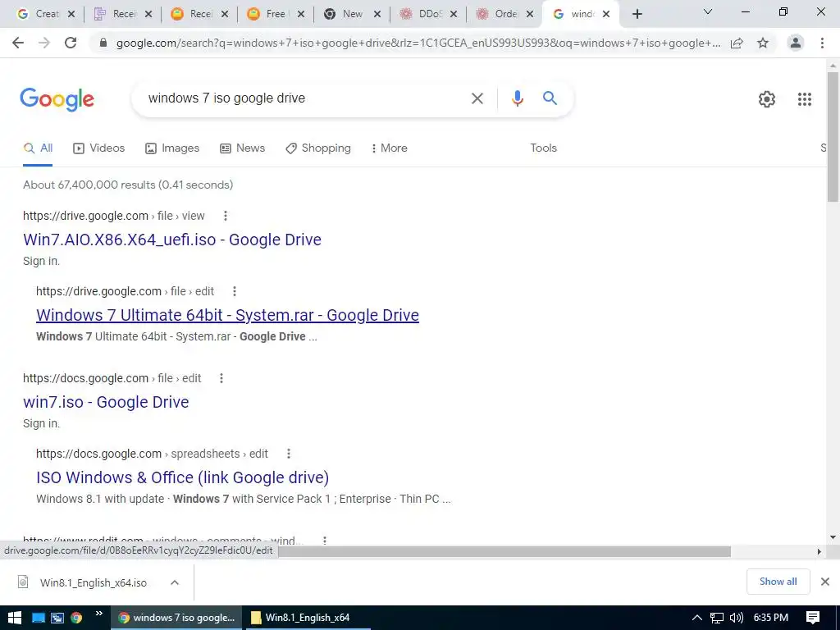Clear the search query with X

(x=477, y=98)
